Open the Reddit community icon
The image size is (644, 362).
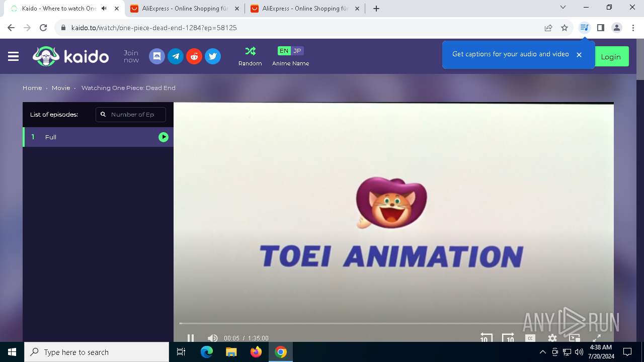tap(194, 56)
